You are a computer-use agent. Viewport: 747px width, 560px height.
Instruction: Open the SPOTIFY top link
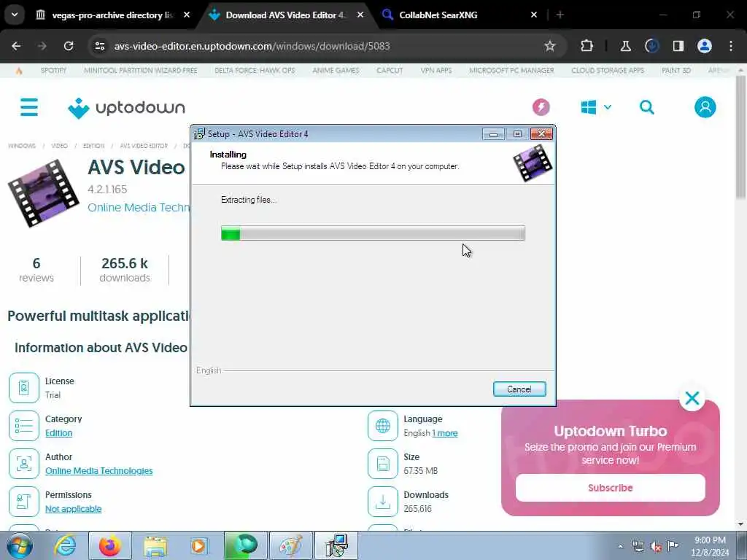(x=53, y=70)
